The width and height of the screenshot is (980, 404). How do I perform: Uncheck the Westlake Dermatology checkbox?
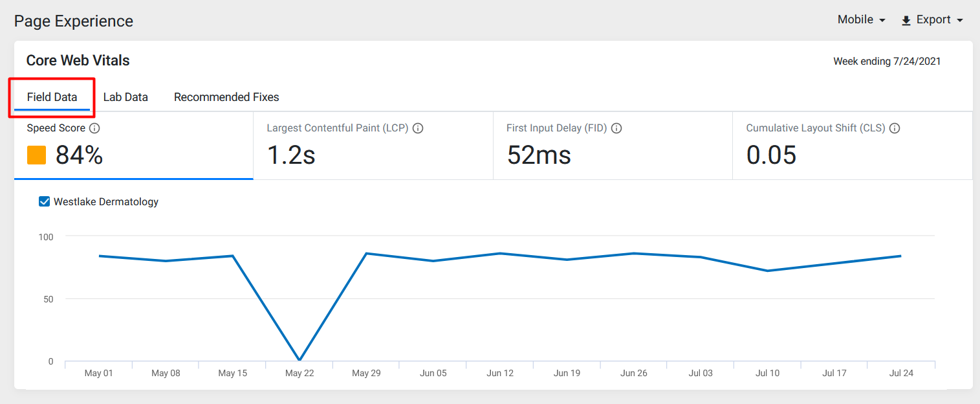pos(45,201)
